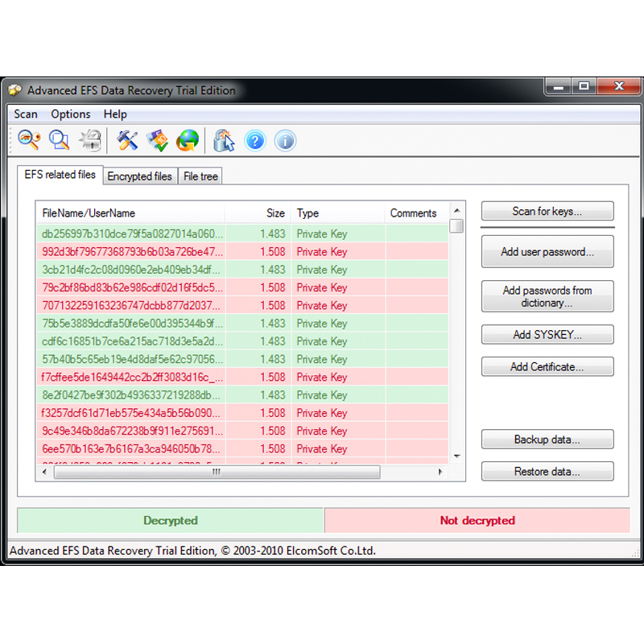Select row 9c49e346b8da672238b9f911e275691...
Image resolution: width=644 pixels, height=644 pixels.
point(243,431)
